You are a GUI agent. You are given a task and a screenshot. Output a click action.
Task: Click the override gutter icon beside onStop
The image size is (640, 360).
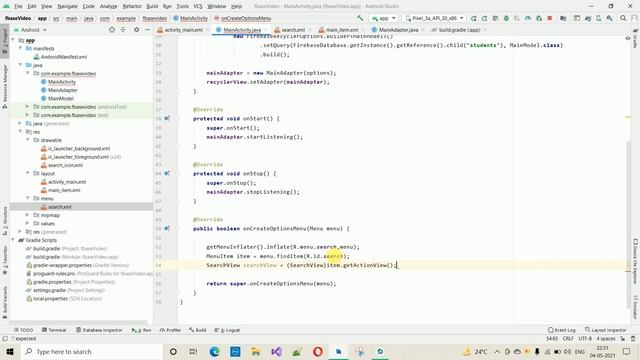tap(167, 173)
